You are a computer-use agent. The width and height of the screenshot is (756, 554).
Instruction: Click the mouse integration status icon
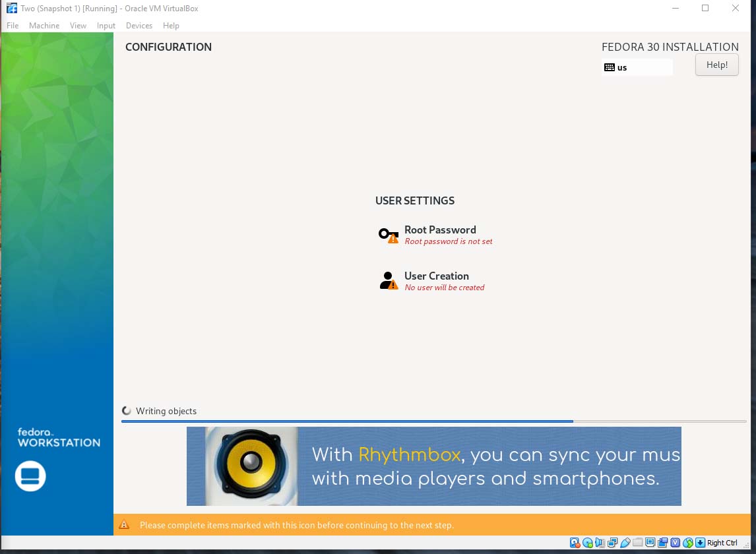point(688,543)
